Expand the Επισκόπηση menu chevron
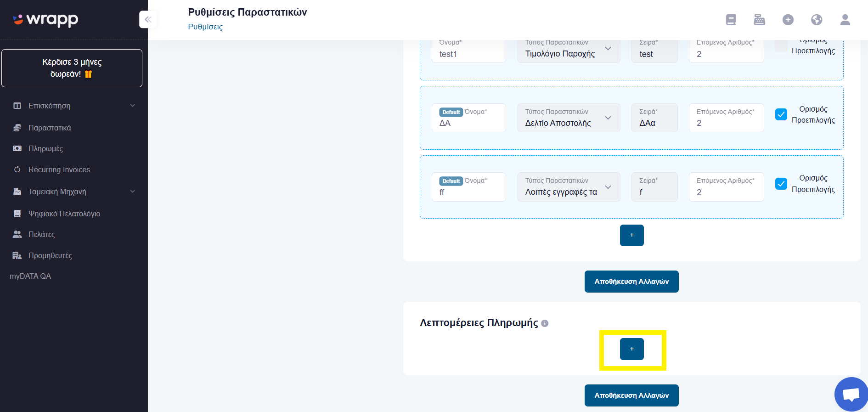The height and width of the screenshot is (412, 868). (133, 106)
